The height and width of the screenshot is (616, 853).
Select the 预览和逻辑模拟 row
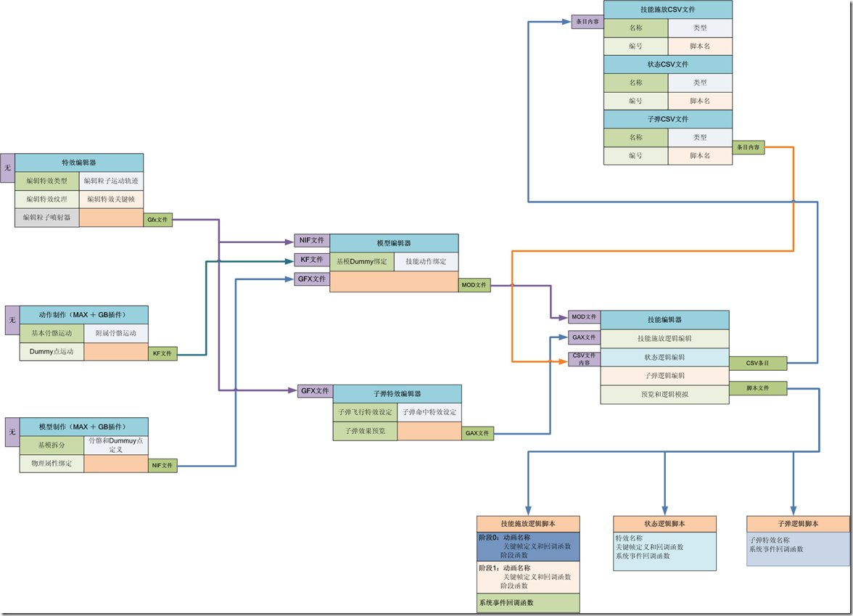[x=664, y=395]
